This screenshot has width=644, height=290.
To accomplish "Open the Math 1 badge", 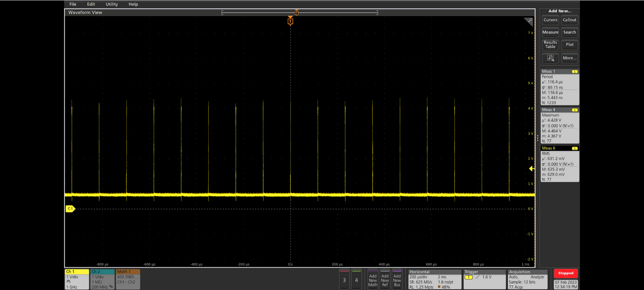I will 128,279.
